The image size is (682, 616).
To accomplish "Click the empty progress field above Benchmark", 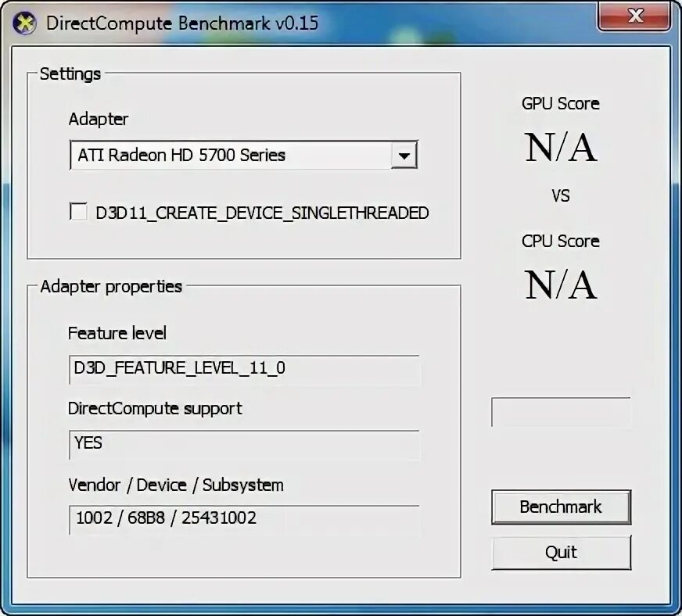I will pyautogui.click(x=561, y=412).
